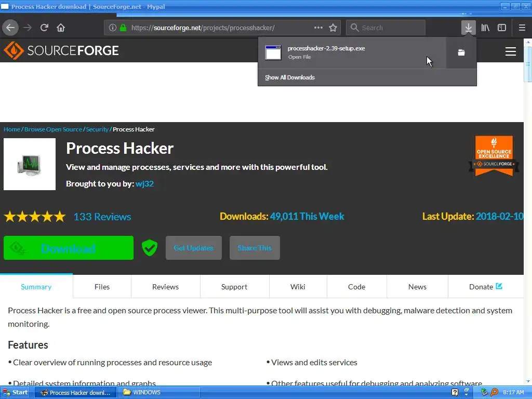Click the Open Source Excellence badge
The width and height of the screenshot is (532, 399).
[x=494, y=156]
